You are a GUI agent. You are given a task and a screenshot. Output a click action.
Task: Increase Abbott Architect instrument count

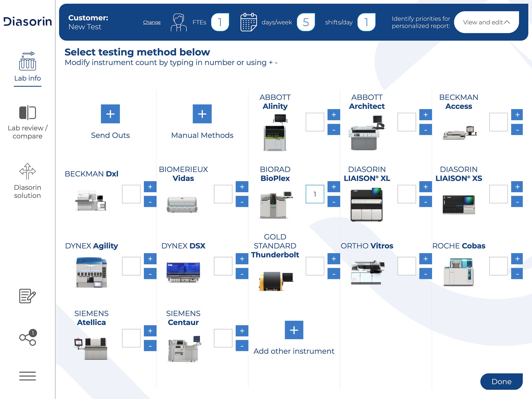(425, 115)
